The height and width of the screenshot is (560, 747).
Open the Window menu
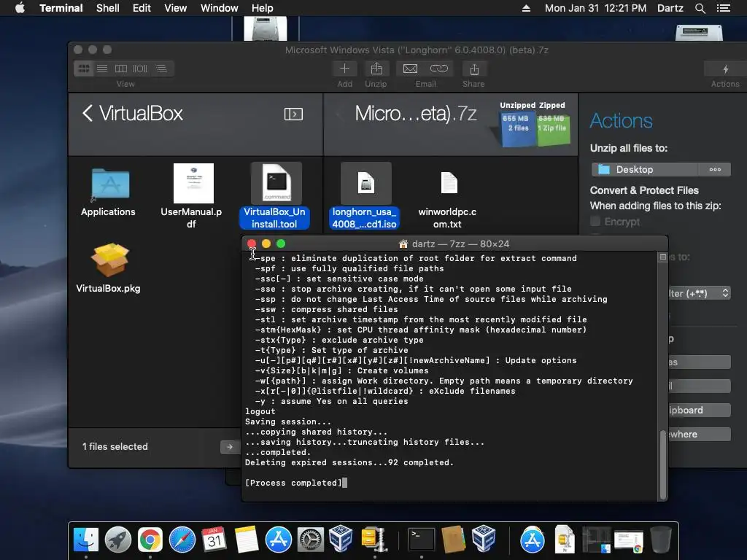(x=219, y=8)
